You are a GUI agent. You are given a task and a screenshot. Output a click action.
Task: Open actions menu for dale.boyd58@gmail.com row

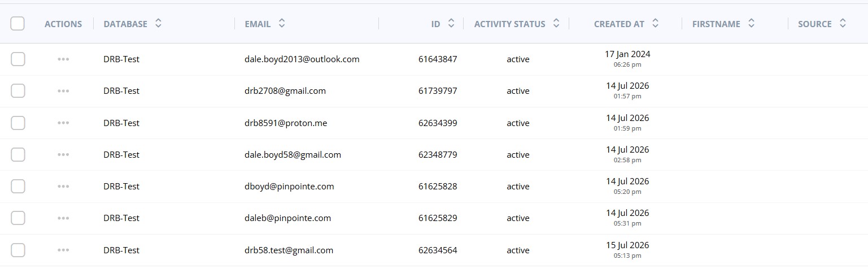point(63,154)
